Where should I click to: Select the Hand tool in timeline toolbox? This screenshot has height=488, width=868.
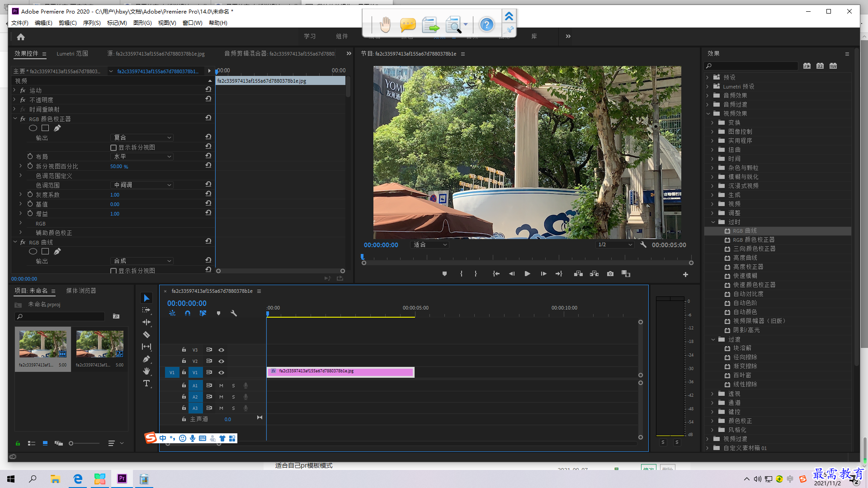(x=146, y=371)
